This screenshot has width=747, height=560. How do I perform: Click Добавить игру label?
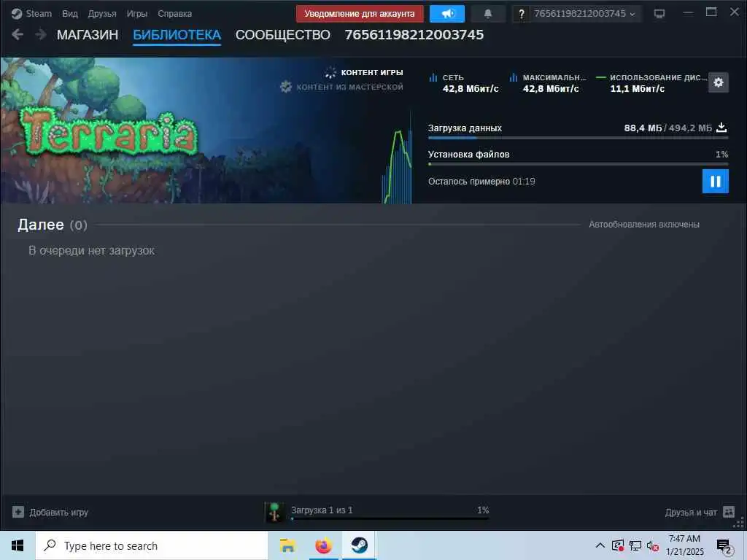pyautogui.click(x=59, y=513)
